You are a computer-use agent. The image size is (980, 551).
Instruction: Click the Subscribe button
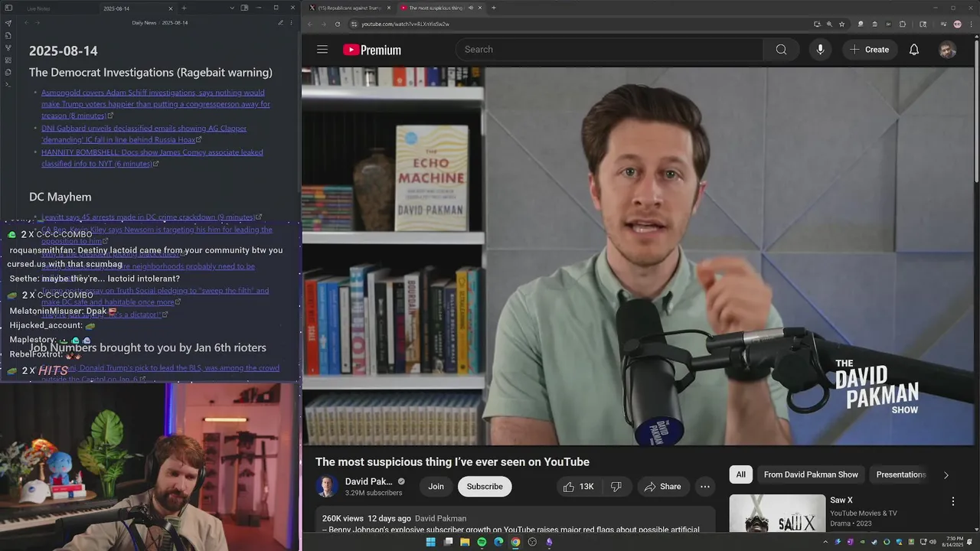point(485,487)
